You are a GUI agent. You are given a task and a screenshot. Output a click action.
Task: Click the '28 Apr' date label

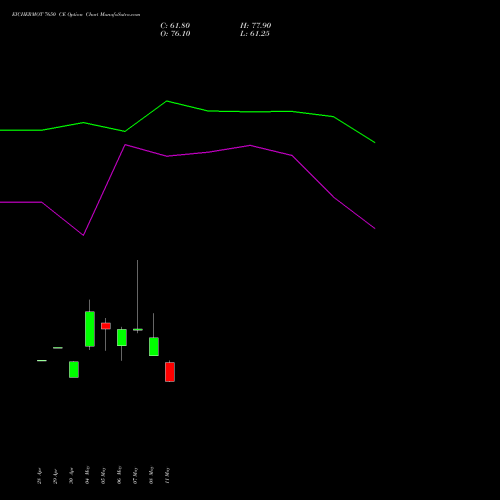tap(39, 476)
